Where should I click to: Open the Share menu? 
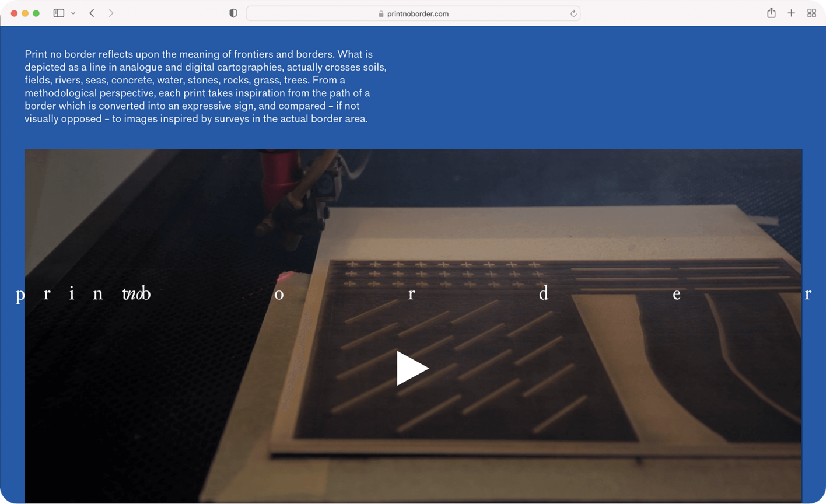click(771, 13)
